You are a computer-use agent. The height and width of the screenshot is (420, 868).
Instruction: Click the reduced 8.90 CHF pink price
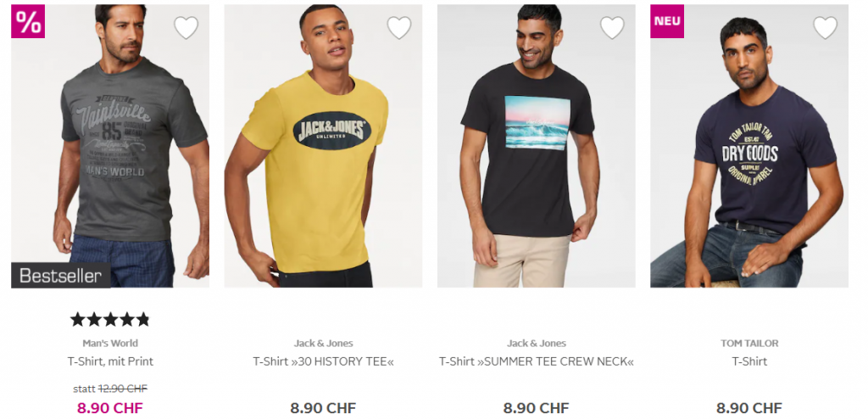coord(110,408)
